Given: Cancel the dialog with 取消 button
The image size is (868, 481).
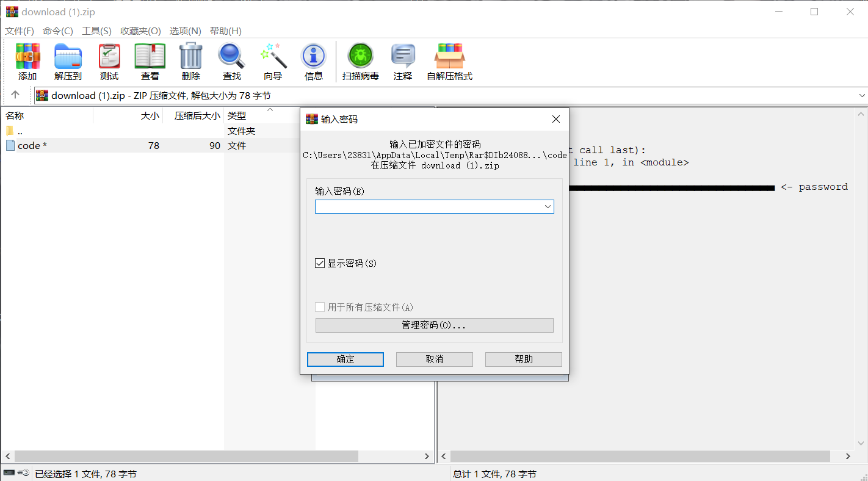Looking at the screenshot, I should [435, 360].
